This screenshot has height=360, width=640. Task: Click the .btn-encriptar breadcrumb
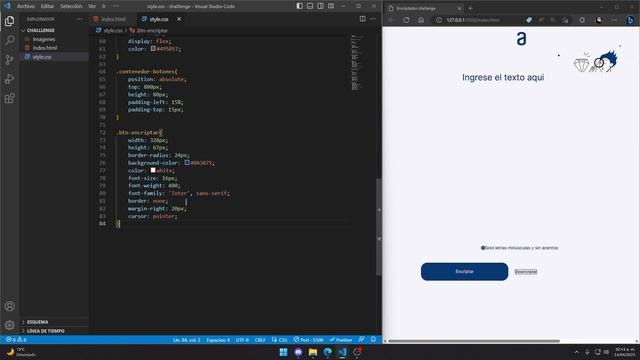click(149, 30)
